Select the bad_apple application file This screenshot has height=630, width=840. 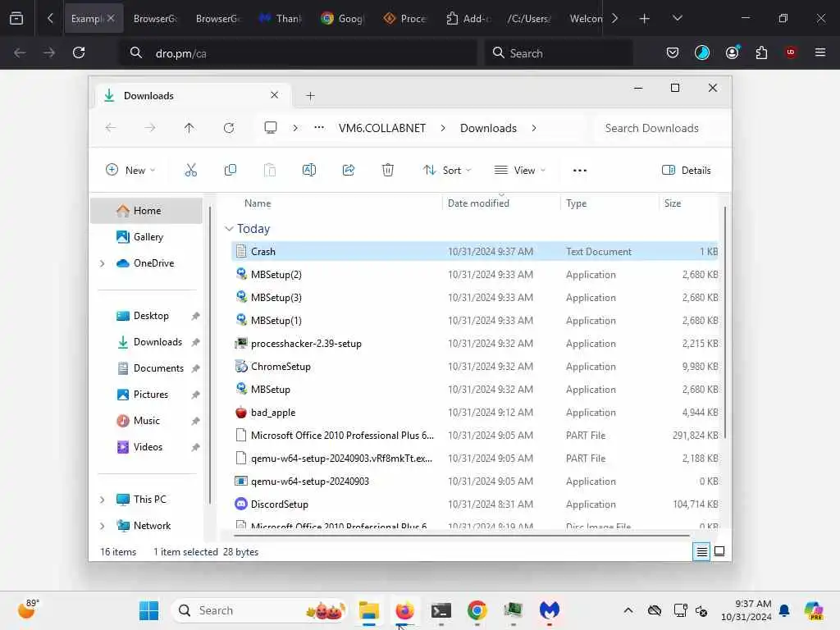click(474, 413)
